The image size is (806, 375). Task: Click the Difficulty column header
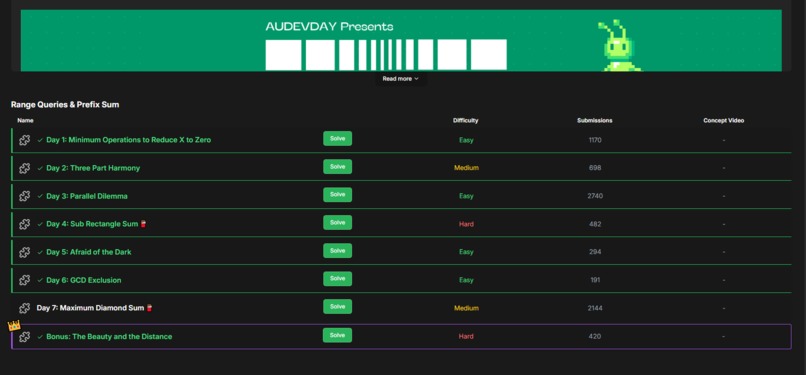tap(466, 121)
